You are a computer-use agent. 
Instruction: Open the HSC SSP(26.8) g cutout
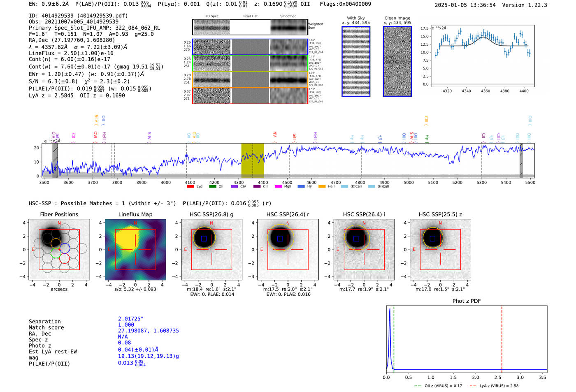pyautogui.click(x=211, y=250)
